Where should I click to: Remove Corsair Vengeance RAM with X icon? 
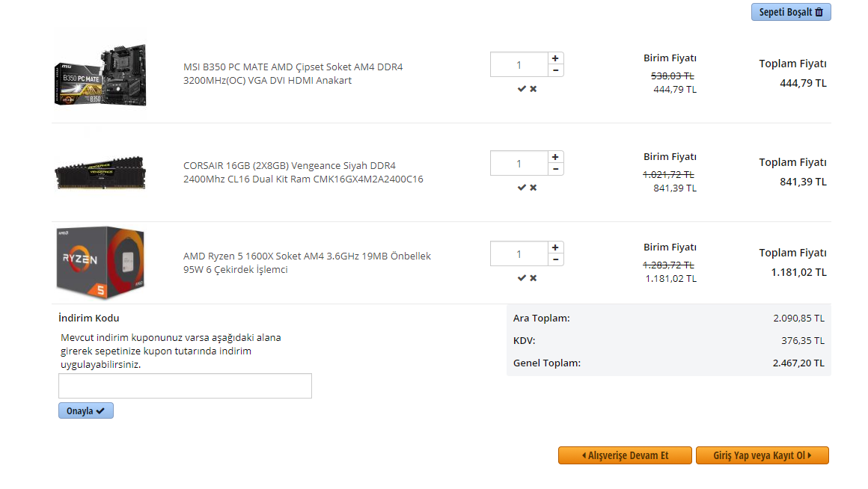534,188
